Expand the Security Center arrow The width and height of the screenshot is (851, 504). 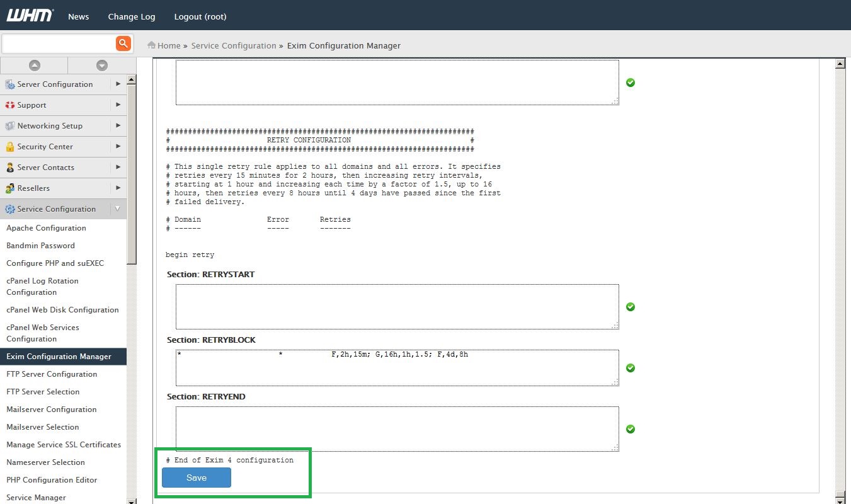(x=118, y=146)
